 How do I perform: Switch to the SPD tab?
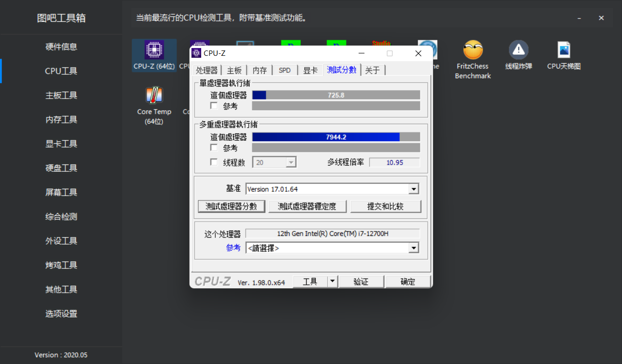coord(285,70)
